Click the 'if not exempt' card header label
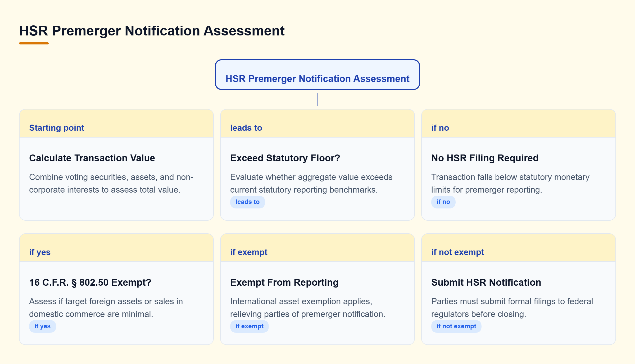The height and width of the screenshot is (364, 635). tap(457, 252)
